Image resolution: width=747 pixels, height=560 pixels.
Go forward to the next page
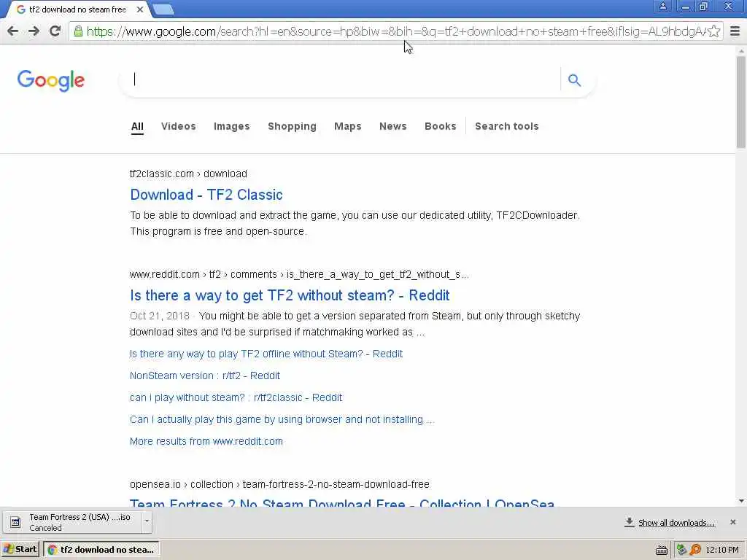(34, 31)
